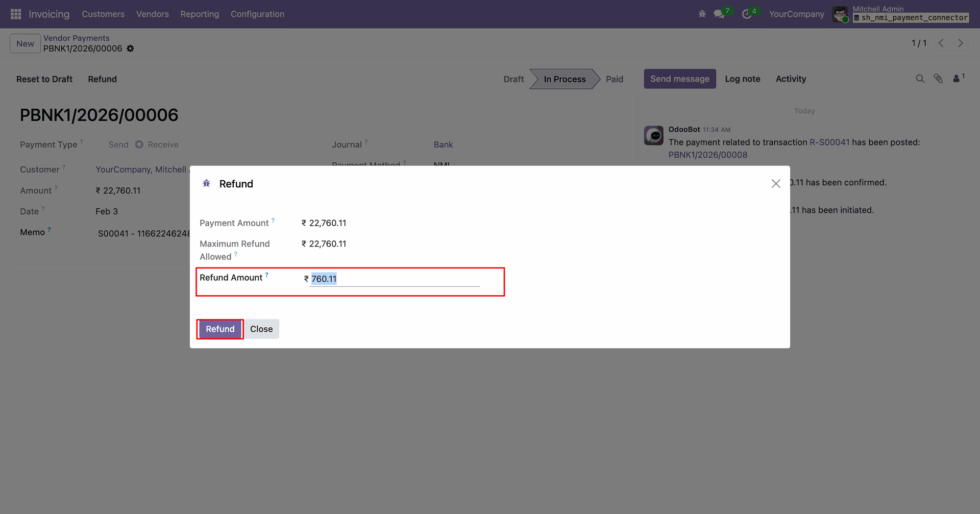The width and height of the screenshot is (980, 514).
Task: Click the Refund Amount input field
Action: click(394, 279)
